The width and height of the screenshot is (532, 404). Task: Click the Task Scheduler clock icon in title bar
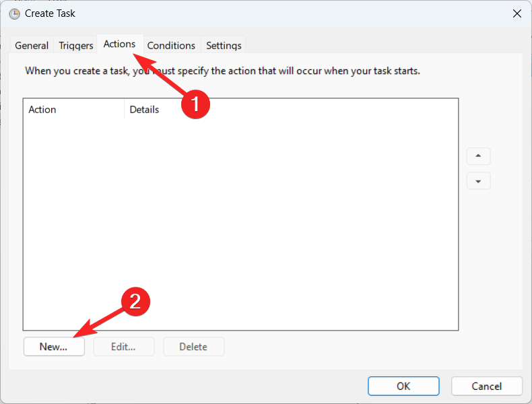14,13
